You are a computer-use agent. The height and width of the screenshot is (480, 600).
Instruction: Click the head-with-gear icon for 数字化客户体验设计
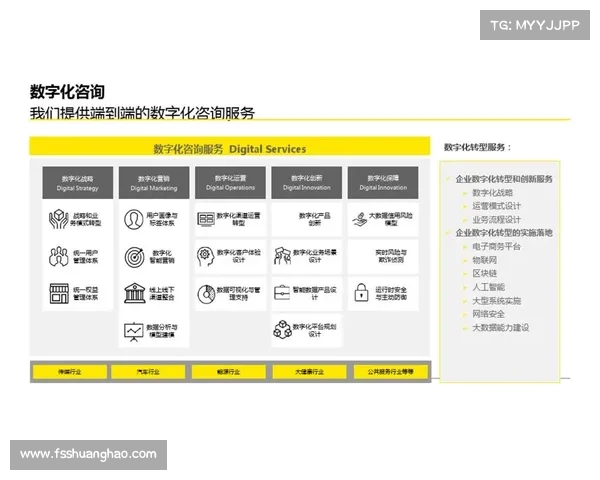[x=205, y=256]
